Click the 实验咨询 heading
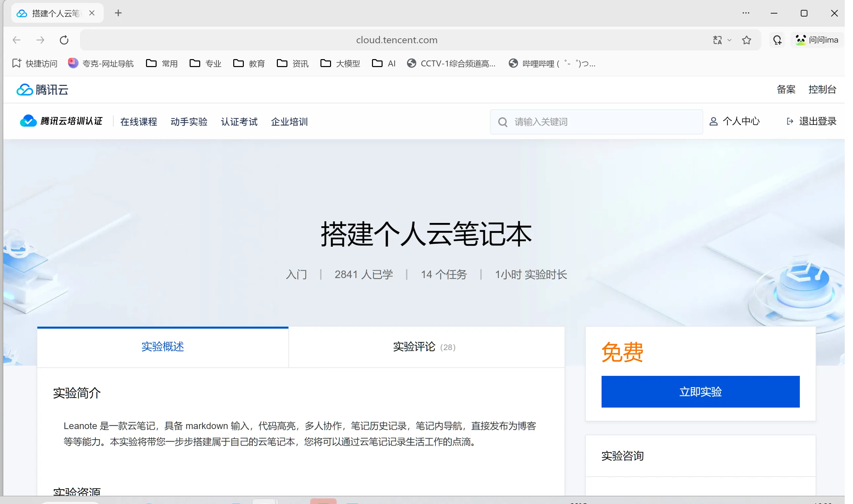This screenshot has width=853, height=504. 623,456
